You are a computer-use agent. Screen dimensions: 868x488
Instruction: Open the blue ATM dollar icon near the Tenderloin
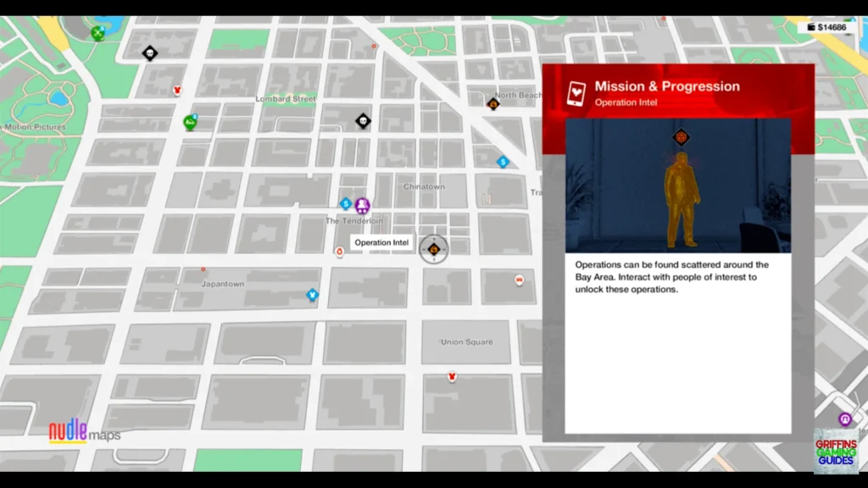[345, 203]
